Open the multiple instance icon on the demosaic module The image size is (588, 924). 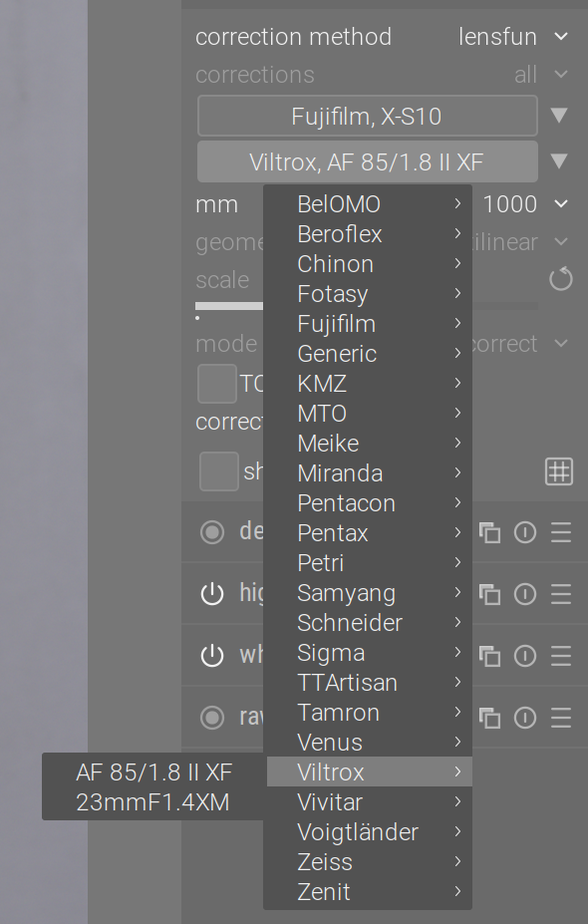[x=489, y=532]
